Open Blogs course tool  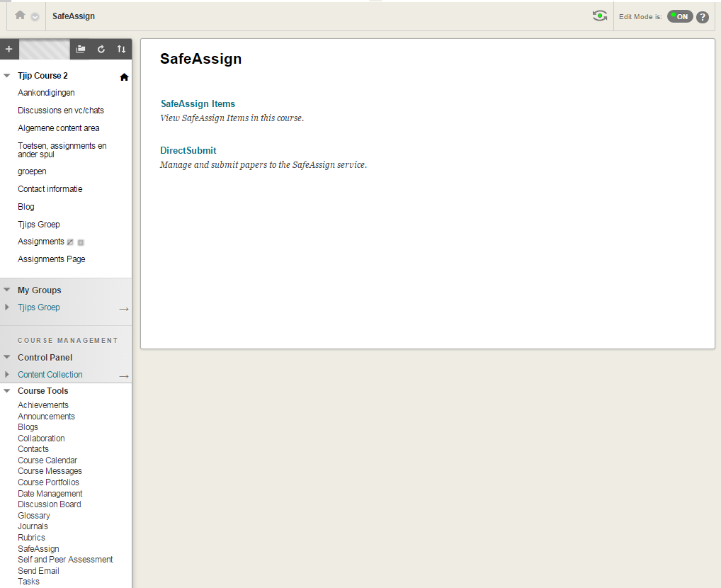pos(28,427)
